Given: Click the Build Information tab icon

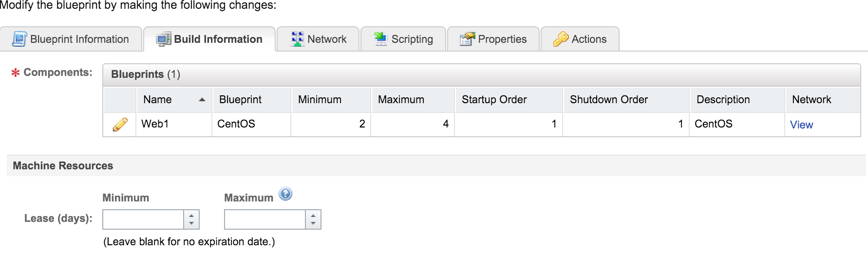Looking at the screenshot, I should (163, 39).
